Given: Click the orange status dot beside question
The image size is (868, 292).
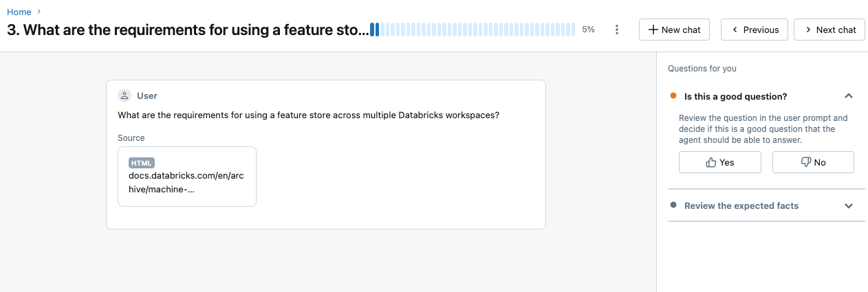Looking at the screenshot, I should pyautogui.click(x=673, y=96).
